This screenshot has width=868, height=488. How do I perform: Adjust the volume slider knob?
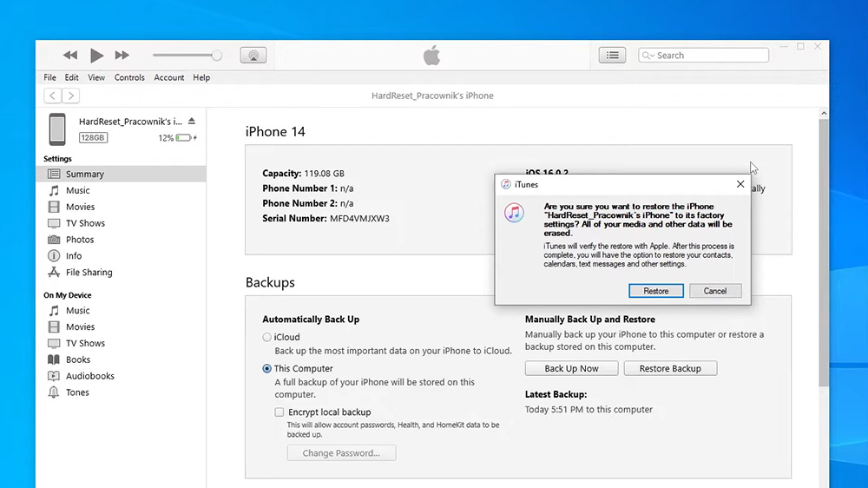217,55
